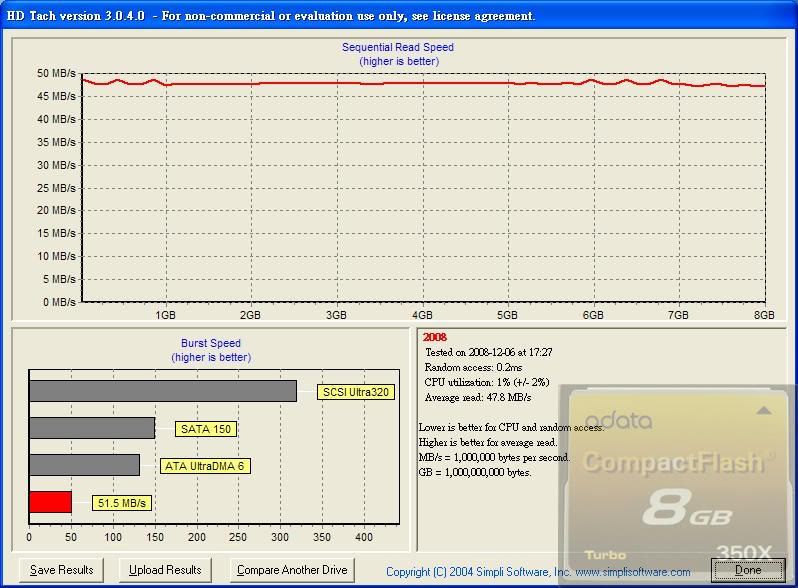Click the ATA UltraDMA 6 gray bar

point(84,465)
